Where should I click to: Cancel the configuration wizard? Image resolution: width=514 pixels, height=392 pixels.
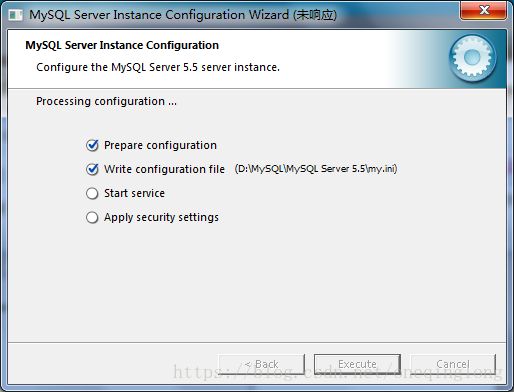coord(453,364)
